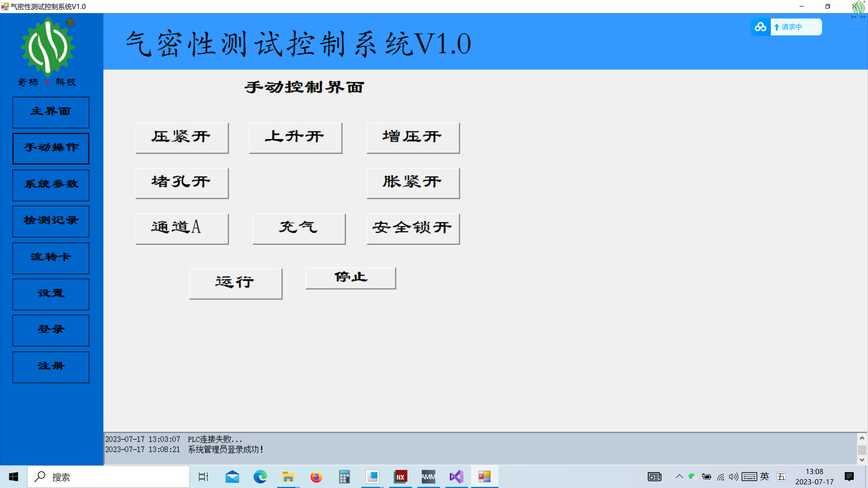
Task: Open the NX application taskbar icon
Action: click(400, 476)
